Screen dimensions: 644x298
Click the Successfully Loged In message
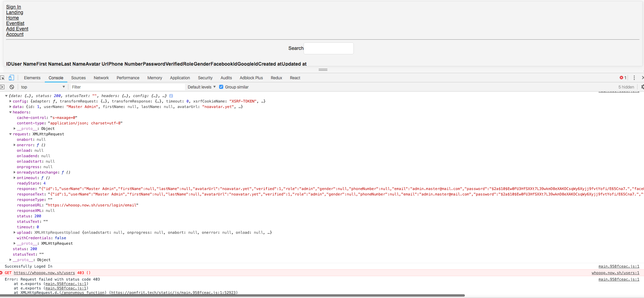(x=28, y=266)
